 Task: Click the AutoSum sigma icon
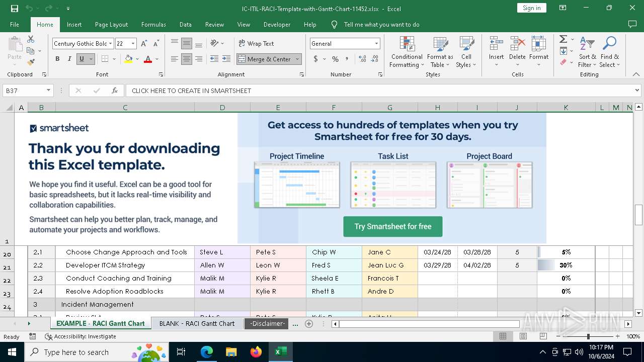click(563, 39)
